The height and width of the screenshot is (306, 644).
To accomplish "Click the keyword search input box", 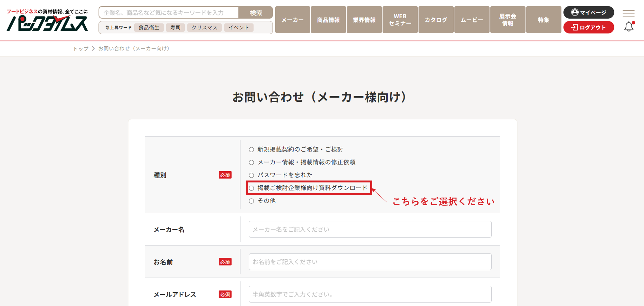I will [169, 13].
